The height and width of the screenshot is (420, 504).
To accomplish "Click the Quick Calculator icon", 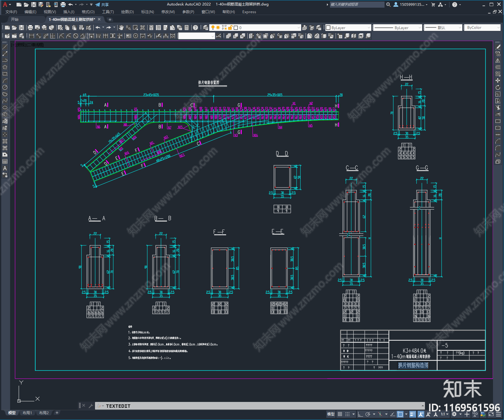I will pyautogui.click(x=186, y=28).
